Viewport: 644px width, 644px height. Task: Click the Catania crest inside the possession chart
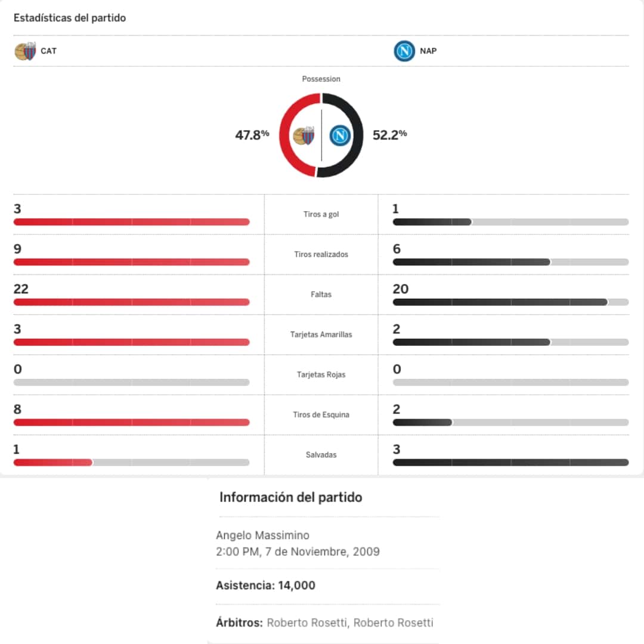304,136
